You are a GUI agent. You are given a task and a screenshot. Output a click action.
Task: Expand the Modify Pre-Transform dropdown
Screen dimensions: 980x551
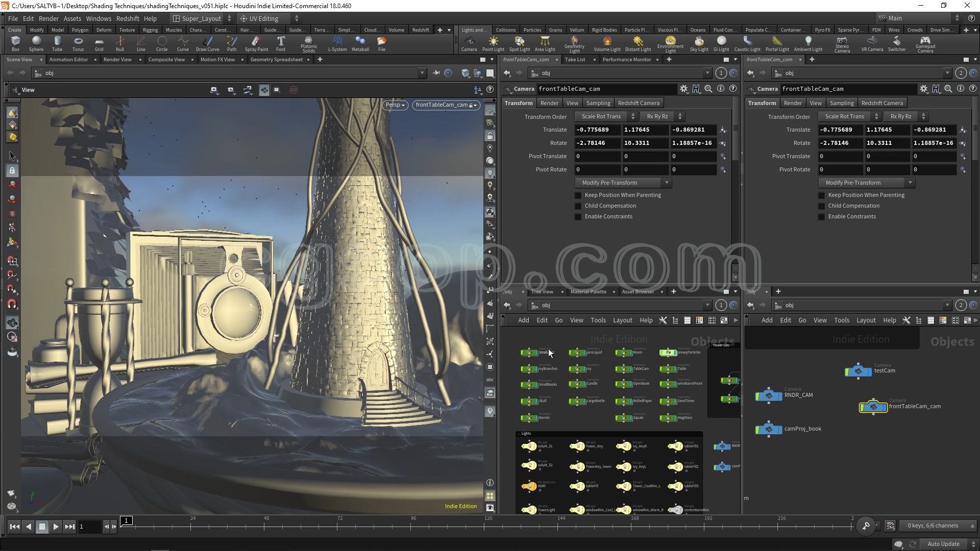[623, 183]
